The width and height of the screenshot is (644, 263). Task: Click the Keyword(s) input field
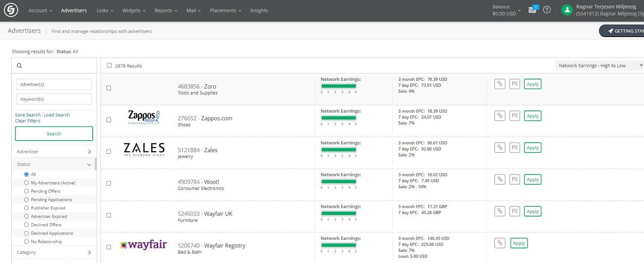(x=54, y=99)
